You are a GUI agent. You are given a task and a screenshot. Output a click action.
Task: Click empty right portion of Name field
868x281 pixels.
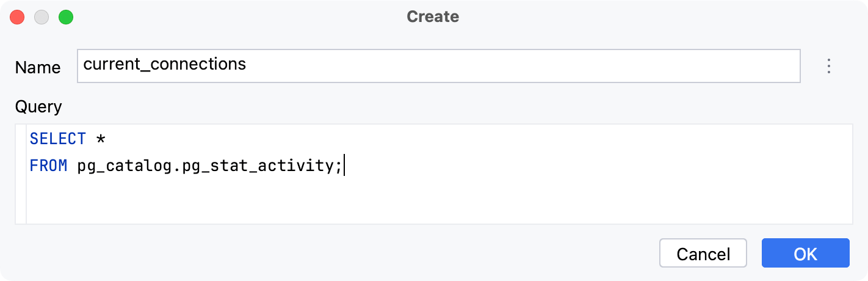click(549, 66)
